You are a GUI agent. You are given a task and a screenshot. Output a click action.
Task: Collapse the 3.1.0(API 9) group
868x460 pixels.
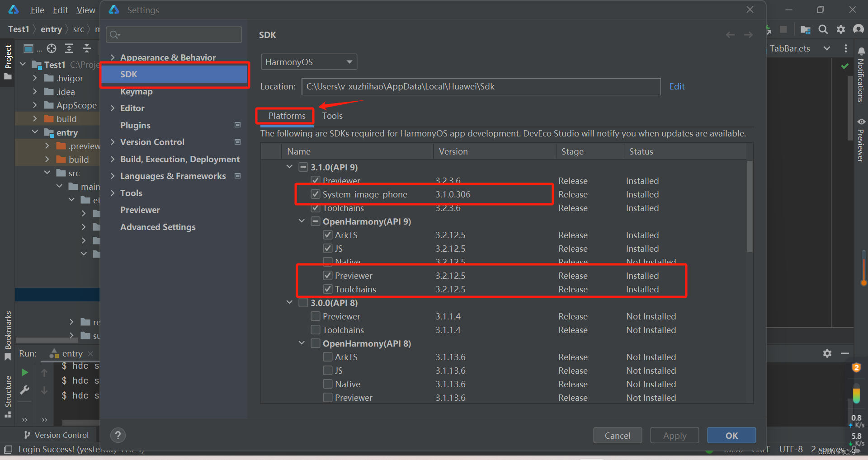289,167
